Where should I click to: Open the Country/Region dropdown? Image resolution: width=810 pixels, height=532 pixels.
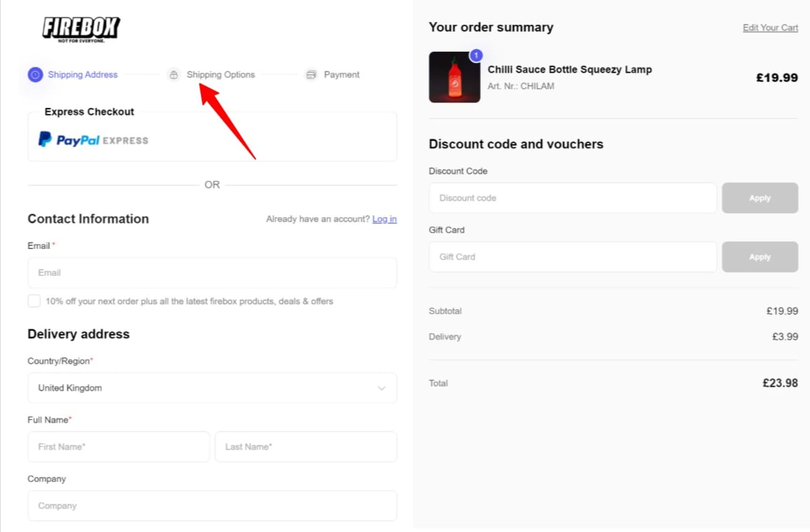(x=212, y=387)
